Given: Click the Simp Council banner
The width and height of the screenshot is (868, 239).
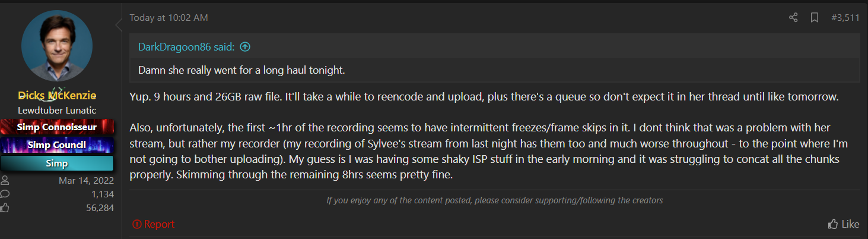Looking at the screenshot, I should pos(57,144).
